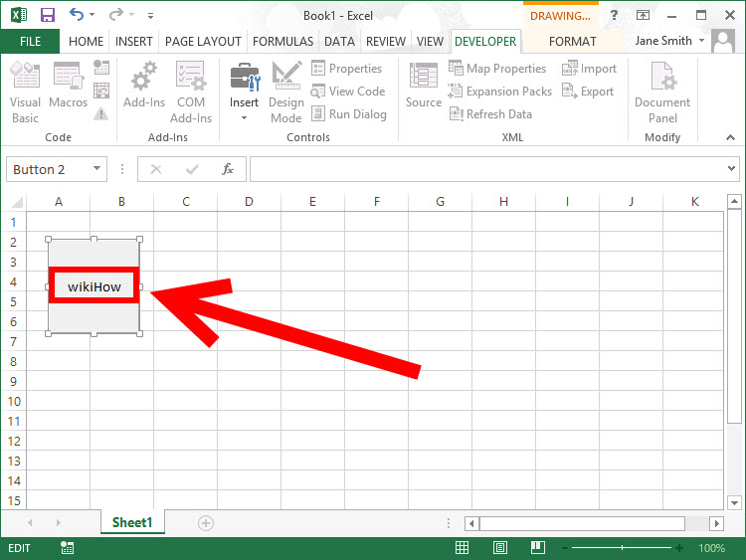Click View Code
The image size is (746, 560).
(x=348, y=91)
